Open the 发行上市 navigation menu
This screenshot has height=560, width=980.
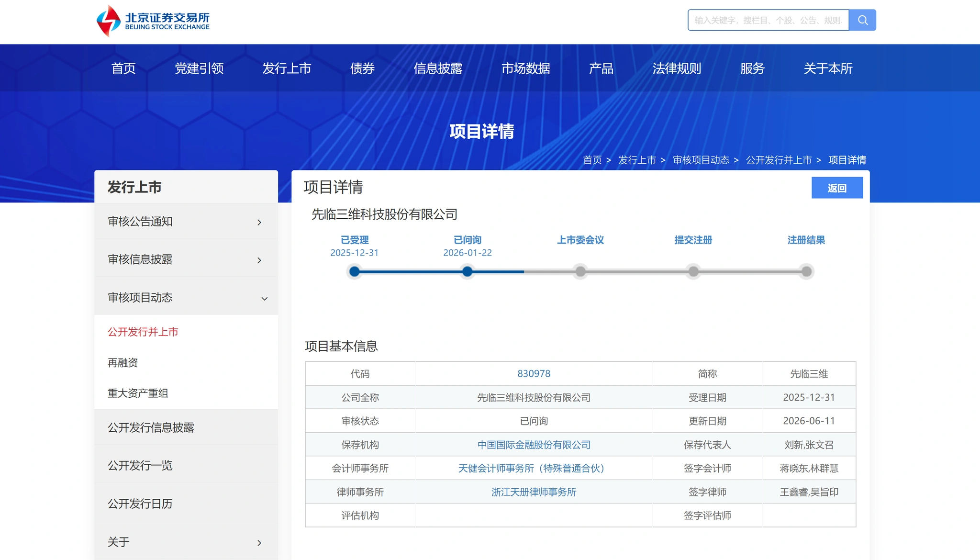pyautogui.click(x=287, y=68)
